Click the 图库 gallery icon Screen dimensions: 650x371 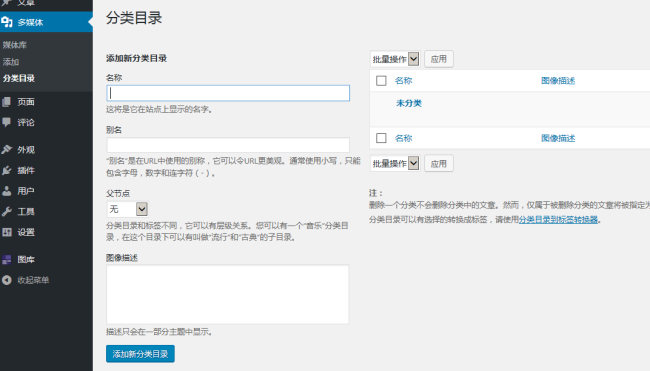coord(6,259)
